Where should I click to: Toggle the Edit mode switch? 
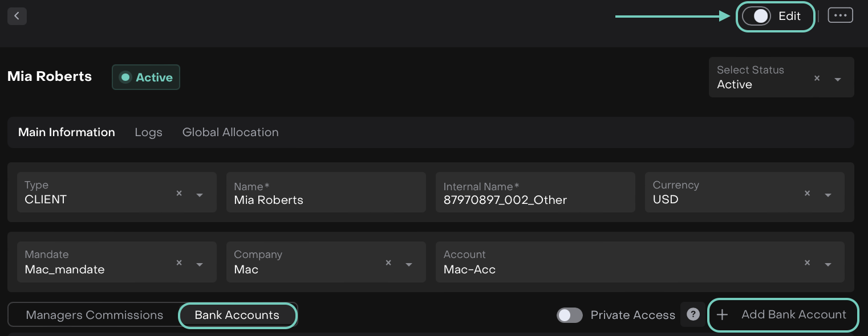[757, 17]
